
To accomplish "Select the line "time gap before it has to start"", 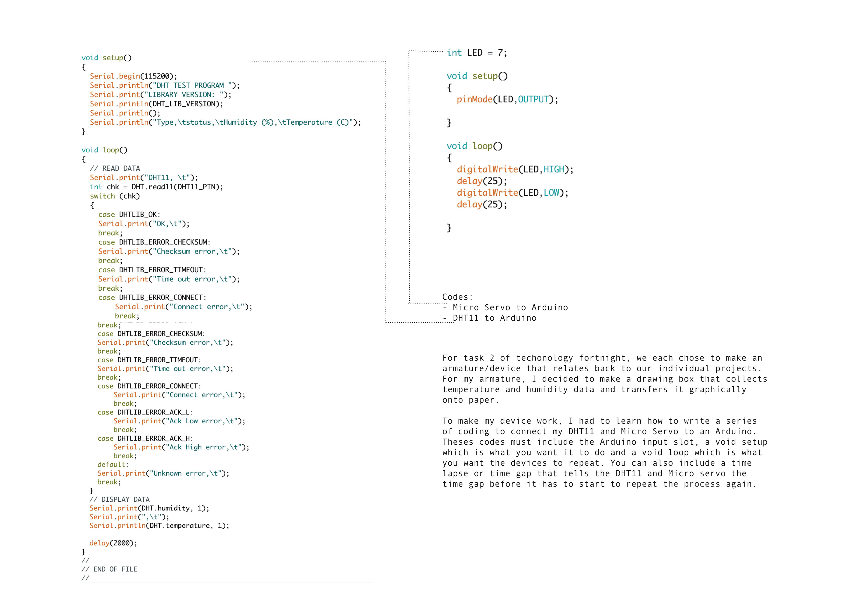I will 600,484.
